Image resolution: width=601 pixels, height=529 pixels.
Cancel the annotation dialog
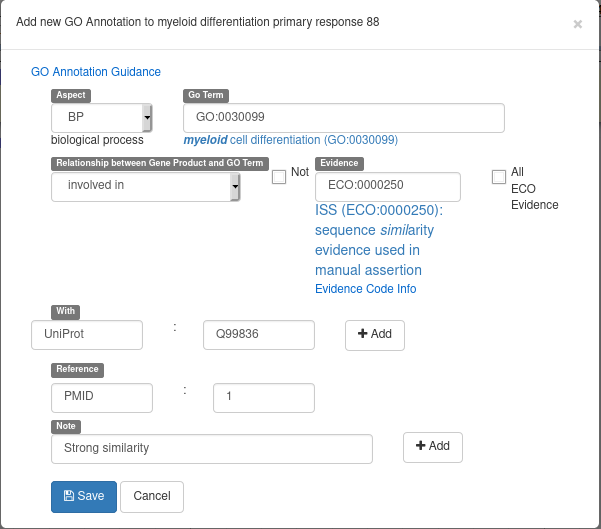click(x=152, y=496)
